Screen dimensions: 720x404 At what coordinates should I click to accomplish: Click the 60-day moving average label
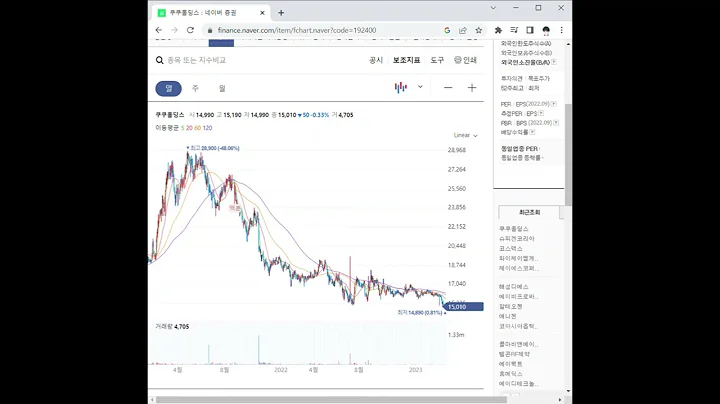[197, 128]
